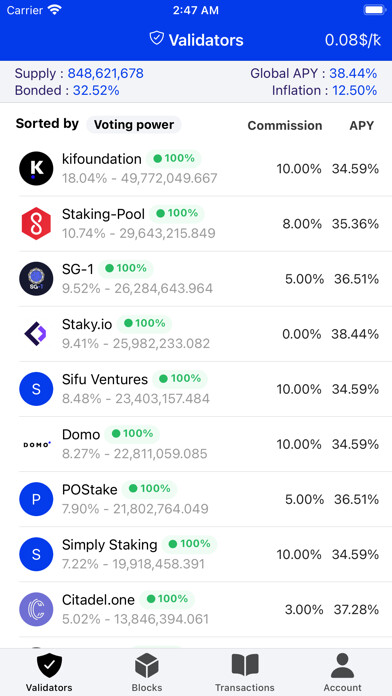The width and height of the screenshot is (392, 696).
Task: Select the Validators tab
Action: (x=49, y=672)
